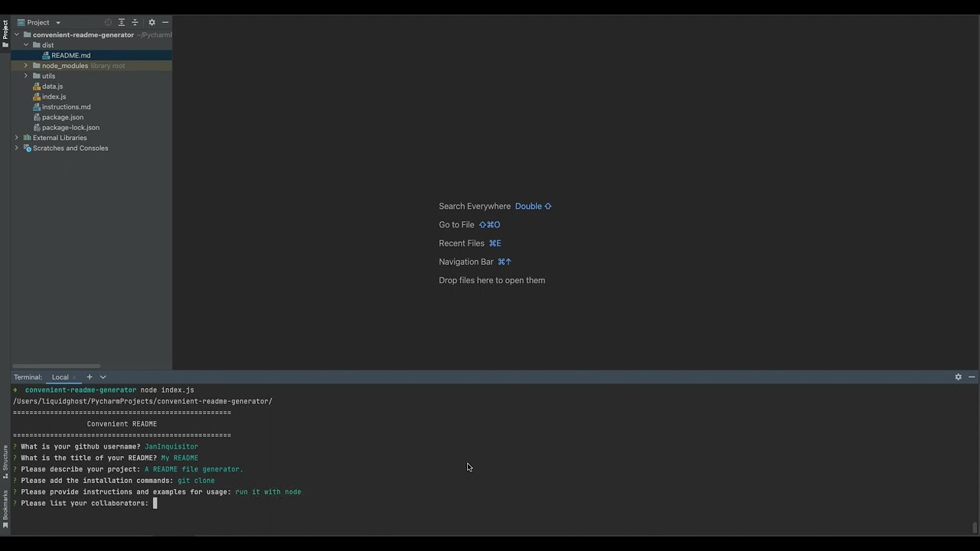This screenshot has width=980, height=551.
Task: Click the /Users/liquidghost path line
Action: 142,402
